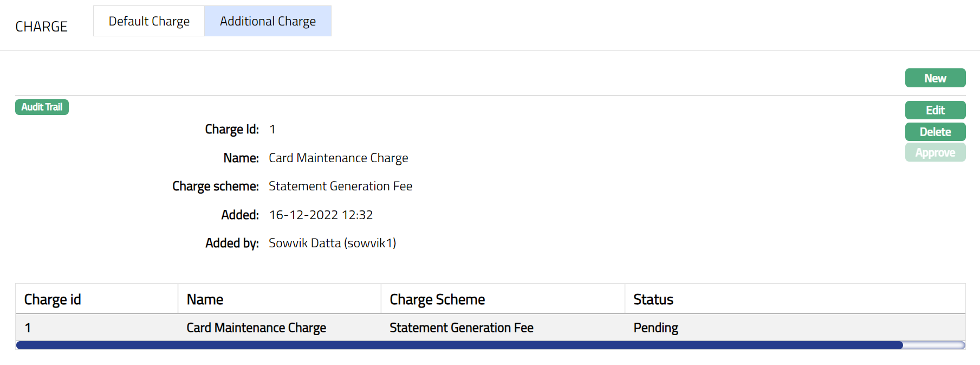This screenshot has width=980, height=365.
Task: Click the Charge Scheme column header
Action: (437, 299)
